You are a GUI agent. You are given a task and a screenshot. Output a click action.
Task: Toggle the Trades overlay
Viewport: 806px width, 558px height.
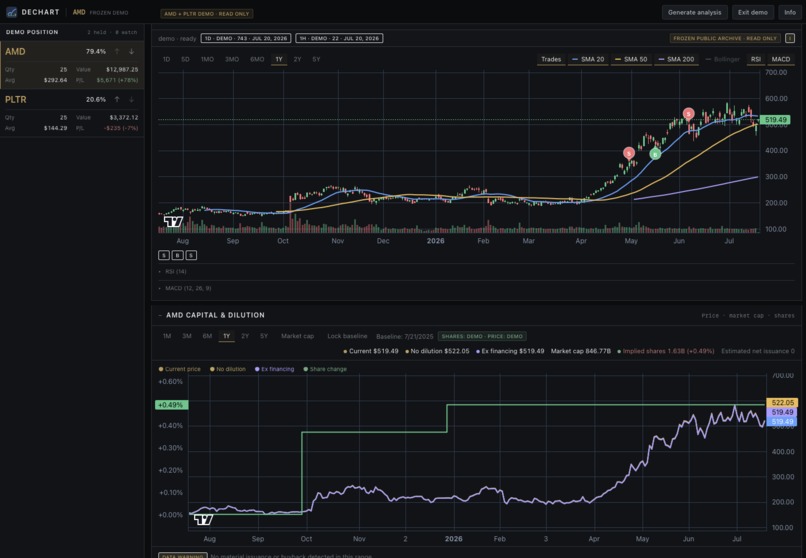point(551,60)
